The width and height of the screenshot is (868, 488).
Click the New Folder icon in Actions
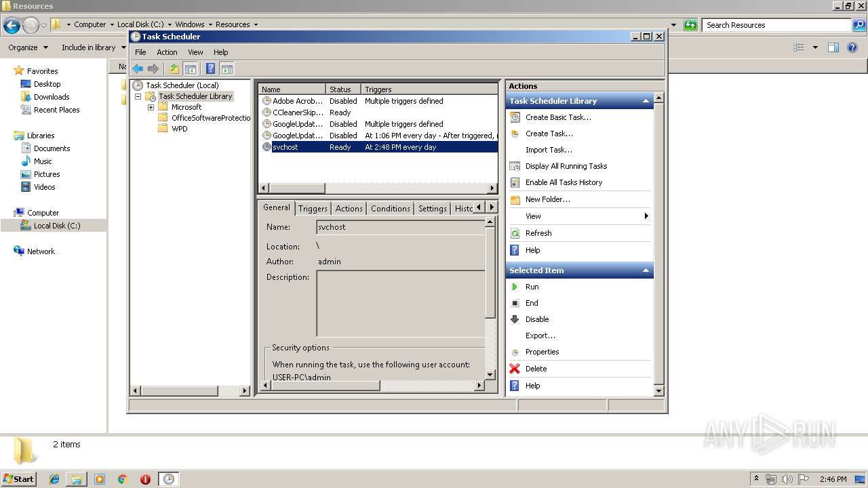[x=515, y=199]
